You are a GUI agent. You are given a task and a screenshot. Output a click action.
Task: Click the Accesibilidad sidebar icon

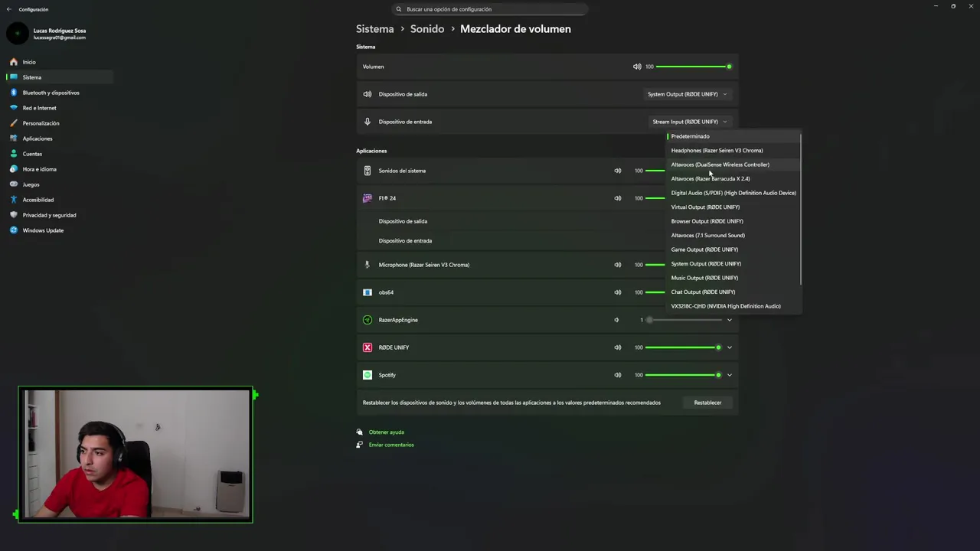[x=14, y=200]
